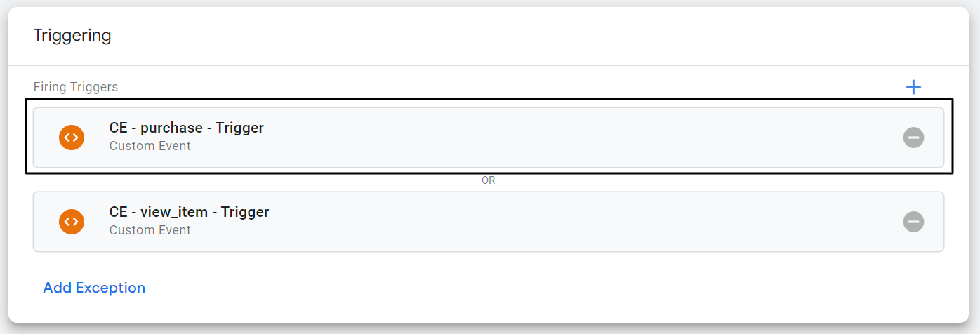Image resolution: width=980 pixels, height=334 pixels.
Task: Click the orange icon of the view_item trigger
Action: coord(72,222)
